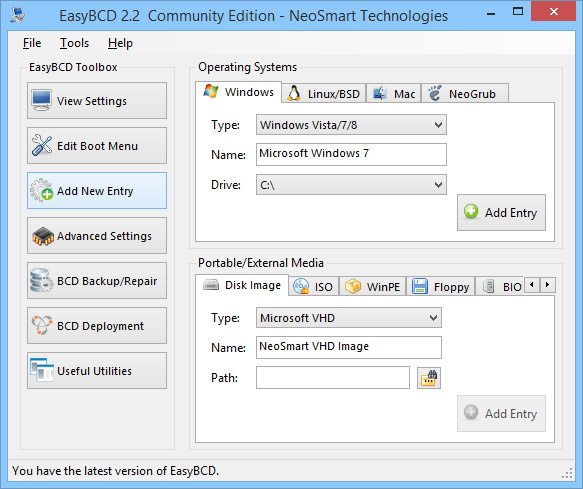Click the Advanced Settings chip icon

43,236
